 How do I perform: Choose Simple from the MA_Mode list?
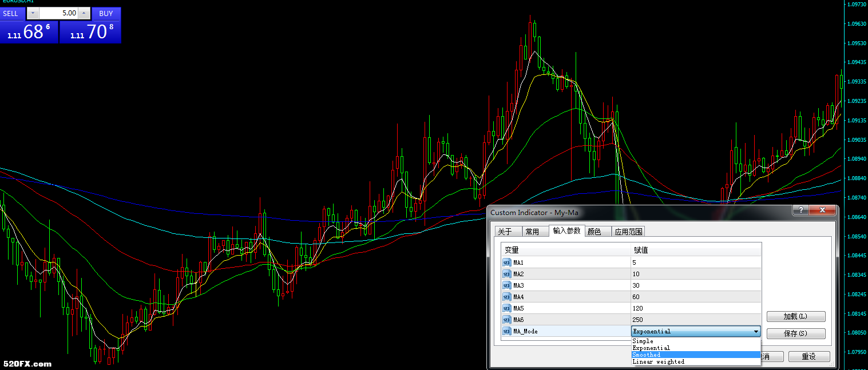click(x=696, y=341)
